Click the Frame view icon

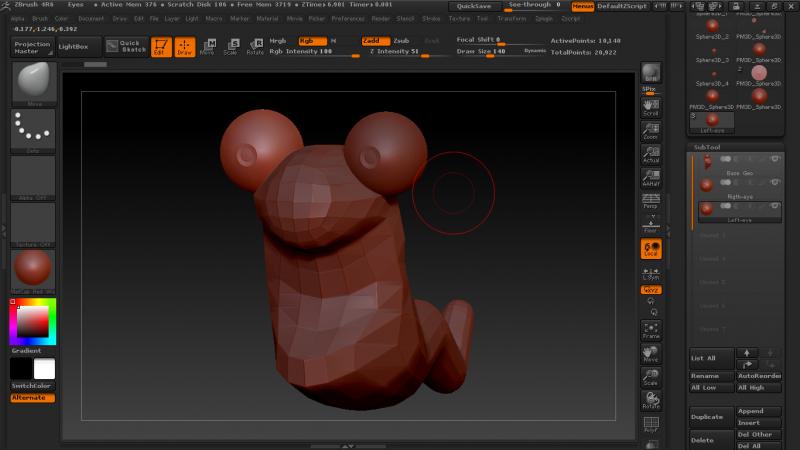pyautogui.click(x=651, y=331)
